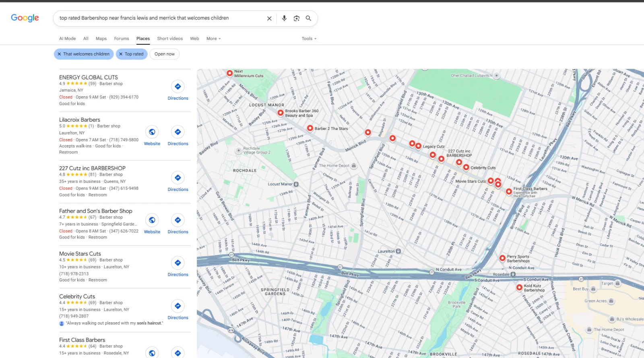Get directions to 227 Cutz inc BARBERSHOP
644x358 pixels.
(x=178, y=182)
